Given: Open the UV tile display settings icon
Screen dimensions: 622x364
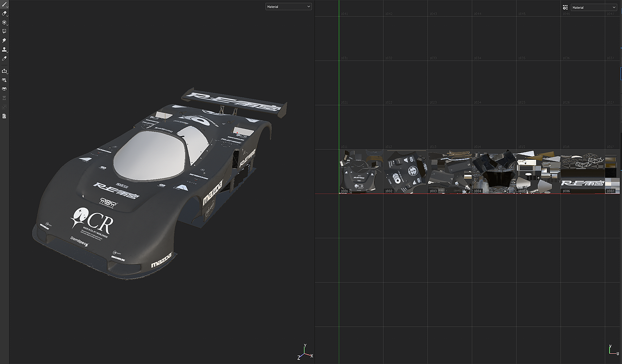Looking at the screenshot, I should click(565, 8).
